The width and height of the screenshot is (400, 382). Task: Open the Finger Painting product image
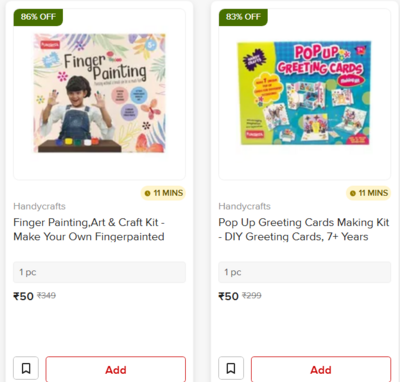click(x=99, y=93)
